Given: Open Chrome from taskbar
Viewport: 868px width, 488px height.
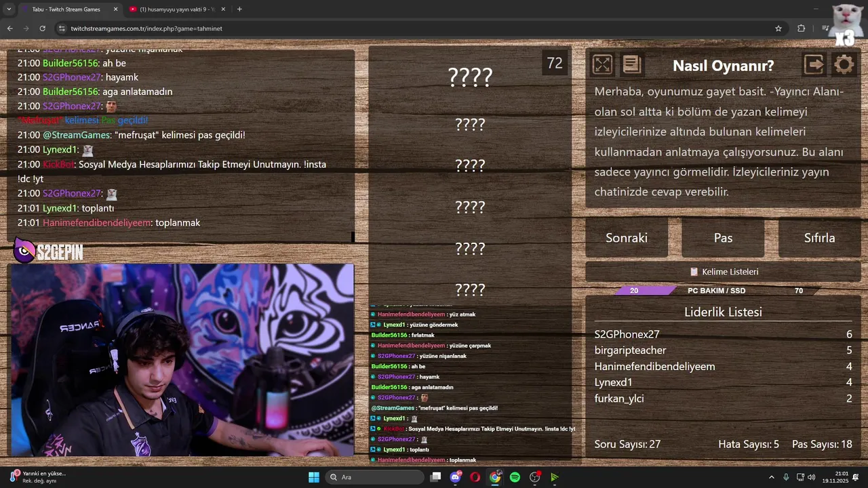Looking at the screenshot, I should 495,477.
